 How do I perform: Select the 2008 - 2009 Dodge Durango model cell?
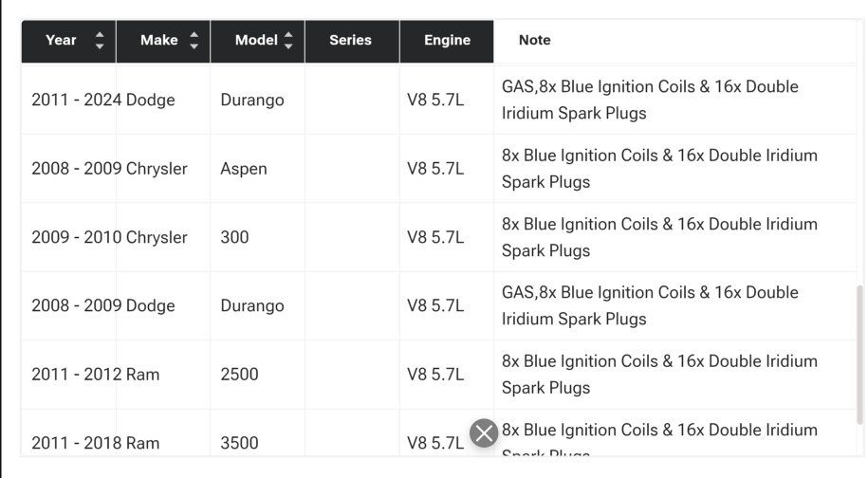pos(251,306)
